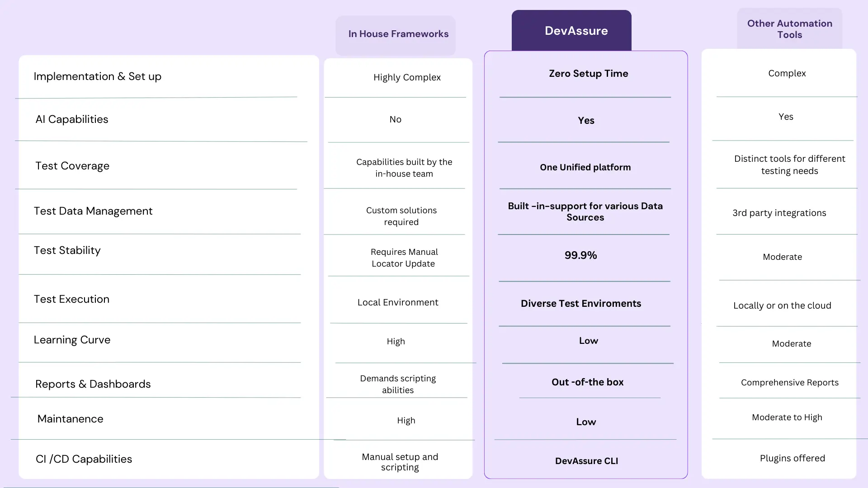Click the Other Automation Tools header
The width and height of the screenshot is (868, 488).
(x=789, y=29)
